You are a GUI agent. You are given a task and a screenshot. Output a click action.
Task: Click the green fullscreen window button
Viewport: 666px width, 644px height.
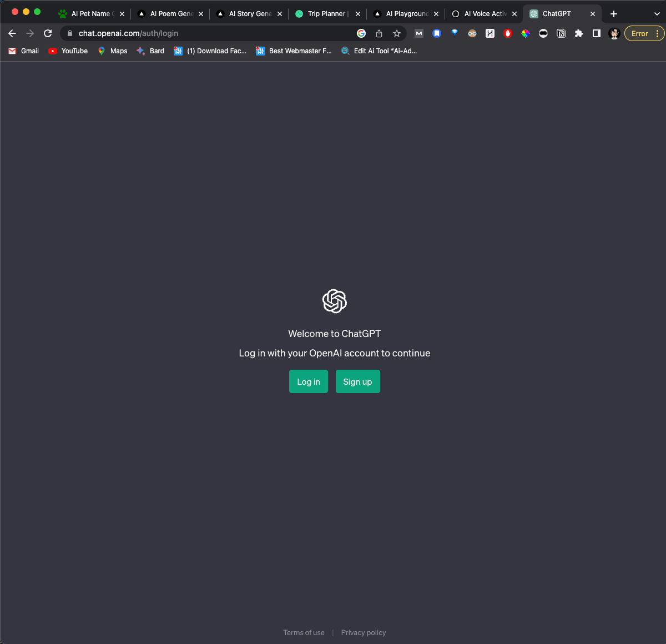tap(37, 12)
